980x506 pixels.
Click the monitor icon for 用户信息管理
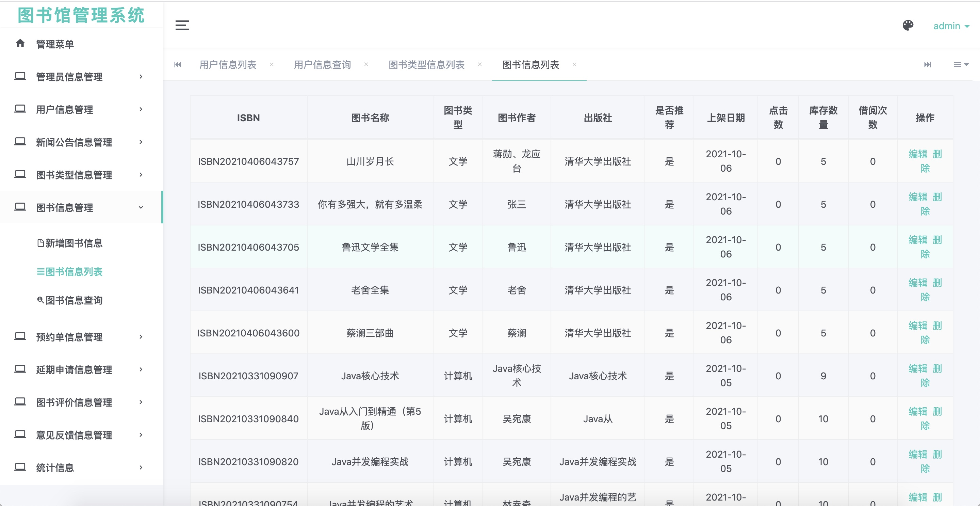coord(20,109)
